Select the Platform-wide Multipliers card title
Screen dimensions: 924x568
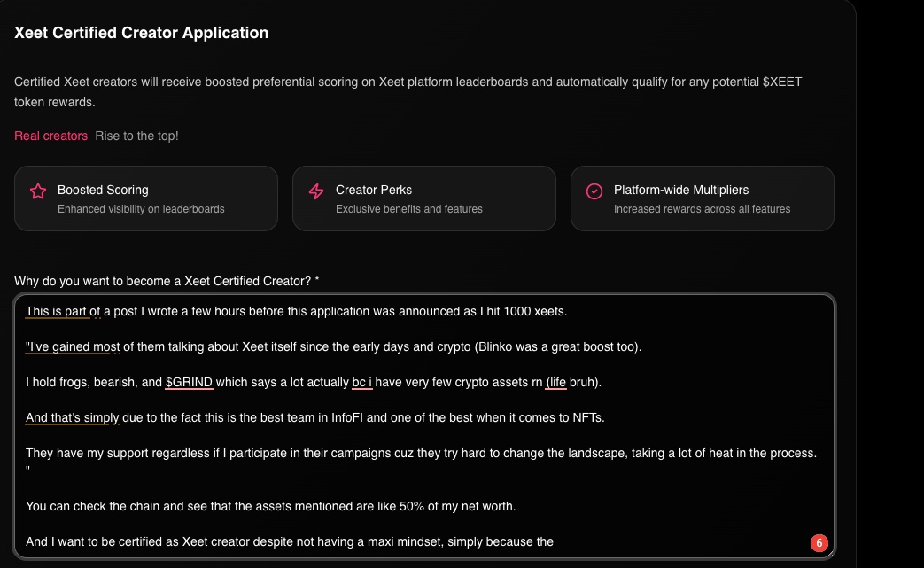click(680, 190)
